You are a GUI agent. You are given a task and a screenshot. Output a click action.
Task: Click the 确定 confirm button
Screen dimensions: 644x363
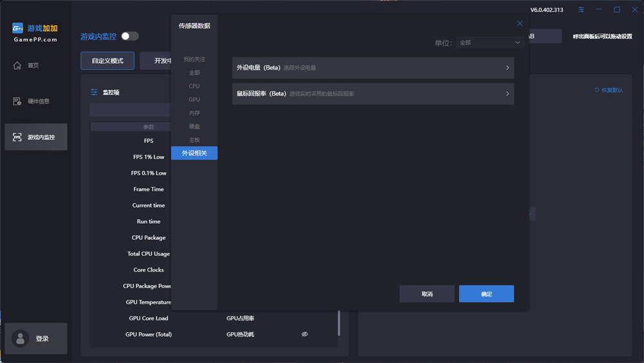tap(486, 294)
